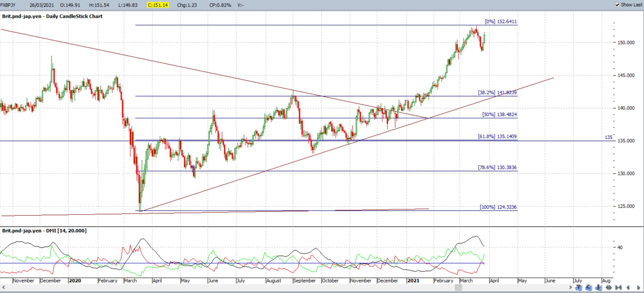This screenshot has height=293, width=644.
Task: Click the 125.000 price axis label
Action: (626, 206)
